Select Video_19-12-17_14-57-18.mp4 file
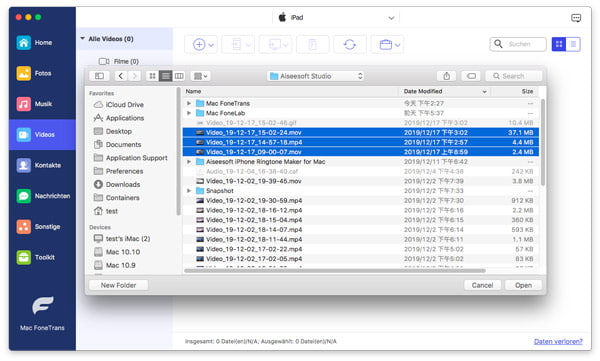 pyautogui.click(x=360, y=142)
